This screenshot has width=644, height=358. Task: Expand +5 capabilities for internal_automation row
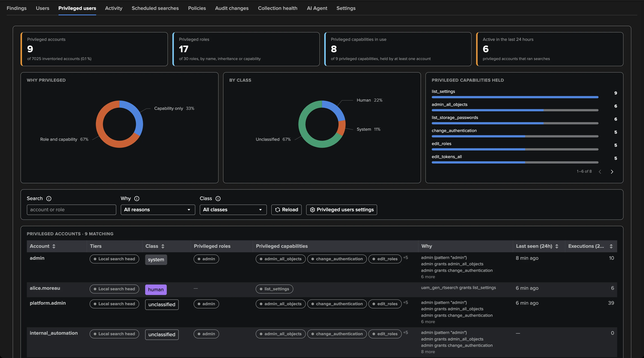pyautogui.click(x=405, y=332)
